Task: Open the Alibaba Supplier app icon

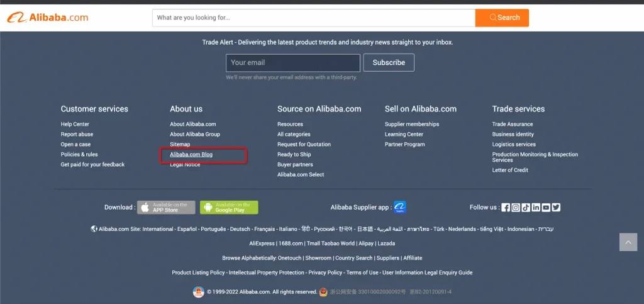Action: (399, 208)
